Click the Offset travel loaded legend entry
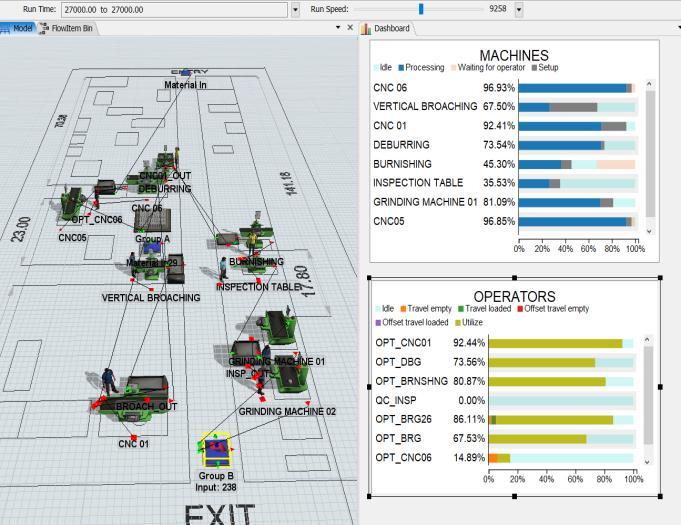Image resolution: width=681 pixels, height=525 pixels. pyautogui.click(x=412, y=323)
